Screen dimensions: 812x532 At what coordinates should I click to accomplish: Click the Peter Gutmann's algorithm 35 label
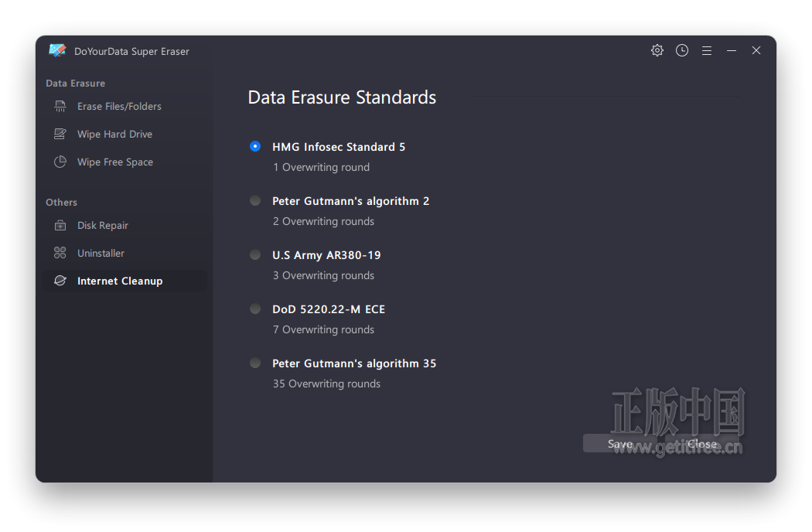point(354,363)
